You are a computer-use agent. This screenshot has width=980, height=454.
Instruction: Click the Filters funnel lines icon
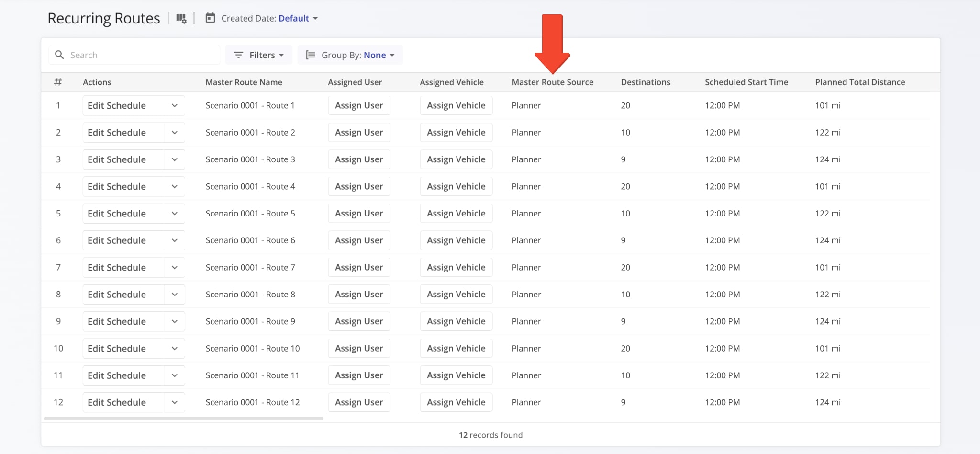pos(238,55)
